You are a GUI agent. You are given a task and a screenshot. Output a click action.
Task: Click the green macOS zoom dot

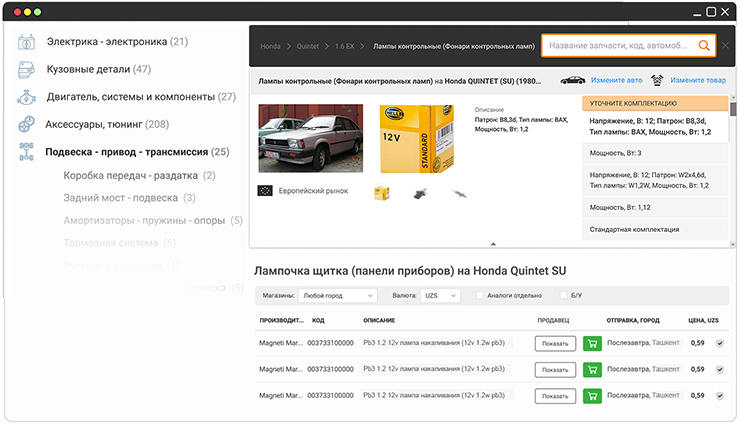click(x=38, y=12)
